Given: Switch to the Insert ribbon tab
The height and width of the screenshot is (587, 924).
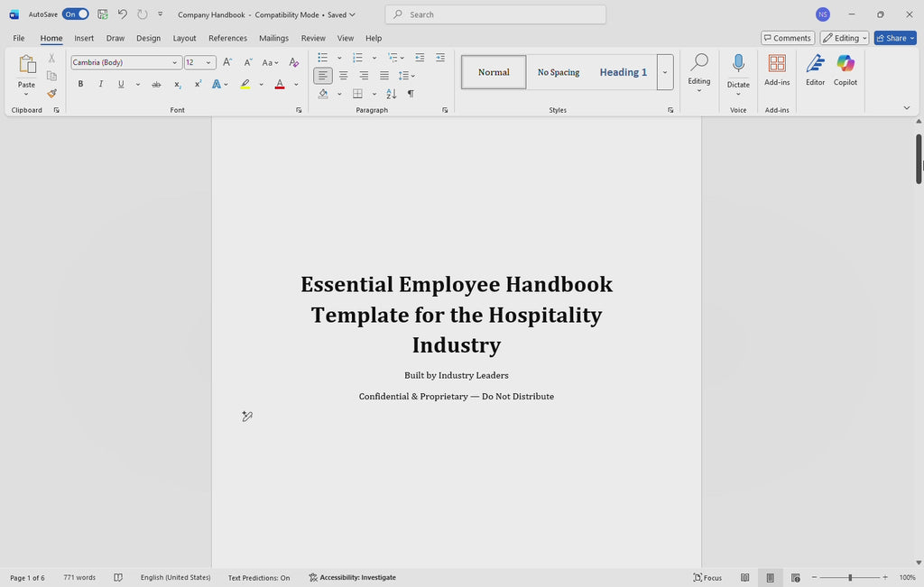Looking at the screenshot, I should pos(84,38).
